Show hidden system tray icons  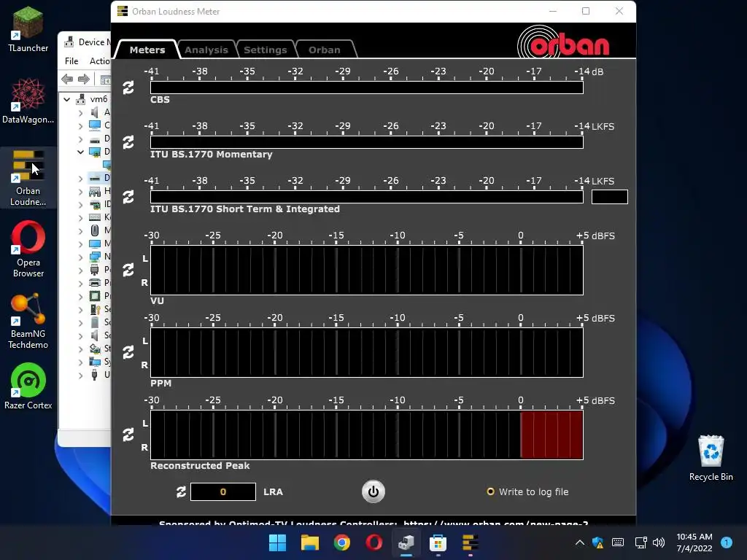tap(579, 542)
